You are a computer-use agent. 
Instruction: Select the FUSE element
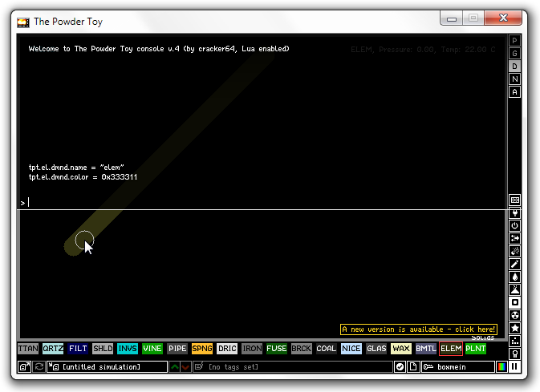coord(277,349)
